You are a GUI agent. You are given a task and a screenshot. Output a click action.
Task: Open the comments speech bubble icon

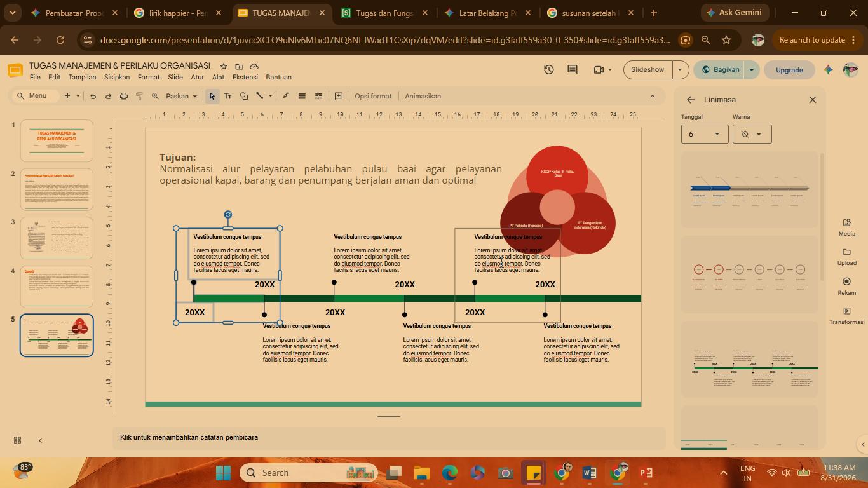572,69
